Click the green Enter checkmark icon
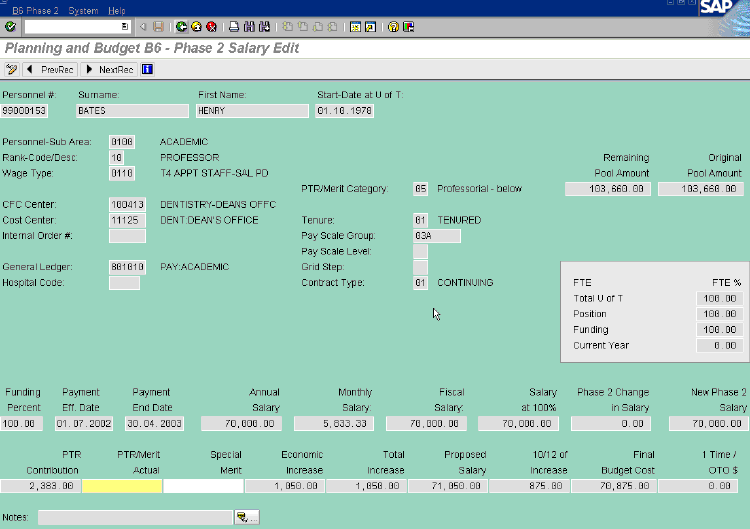750x529 pixels. click(10, 27)
